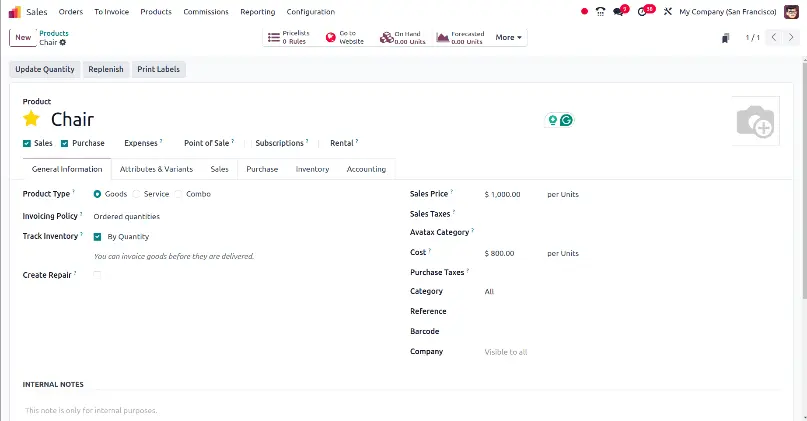The width and height of the screenshot is (807, 421).
Task: Upload a product image via camera placeholder
Action: tap(755, 121)
